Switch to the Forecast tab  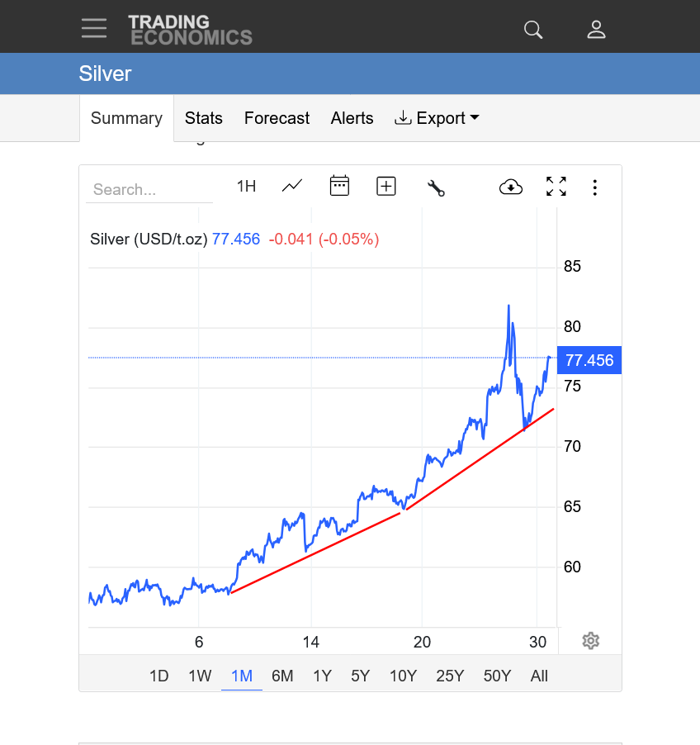click(x=277, y=118)
